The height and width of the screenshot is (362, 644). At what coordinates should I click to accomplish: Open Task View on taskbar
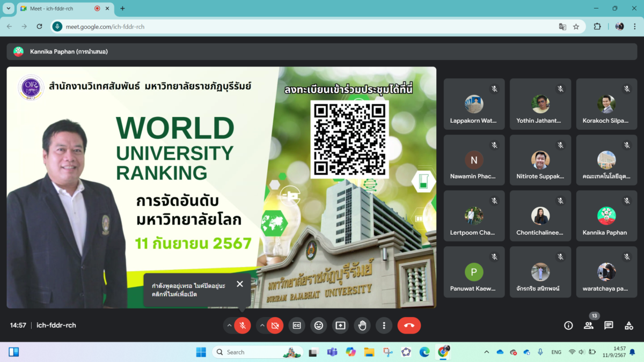(x=313, y=352)
